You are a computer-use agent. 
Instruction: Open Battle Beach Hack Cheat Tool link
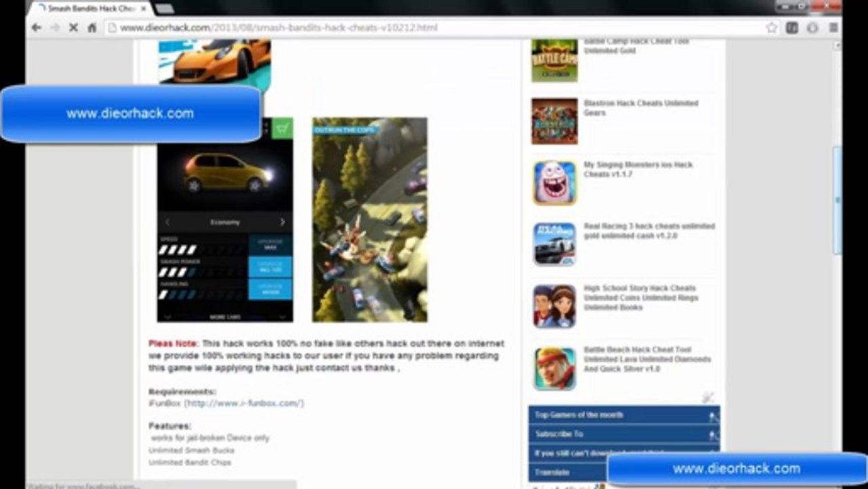click(647, 359)
